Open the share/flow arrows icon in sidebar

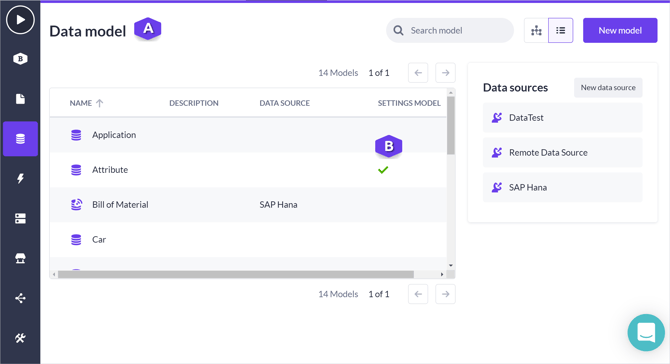(x=20, y=298)
